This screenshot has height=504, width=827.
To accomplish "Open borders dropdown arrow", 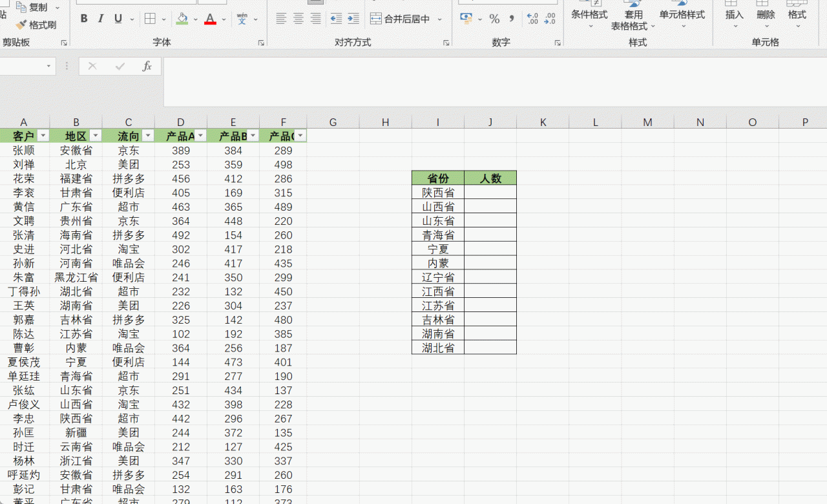I will point(163,19).
